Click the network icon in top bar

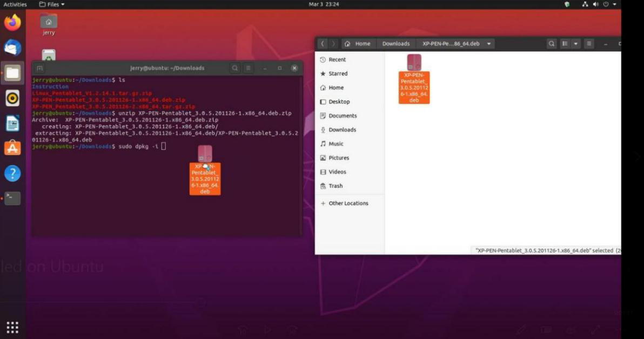(585, 4)
